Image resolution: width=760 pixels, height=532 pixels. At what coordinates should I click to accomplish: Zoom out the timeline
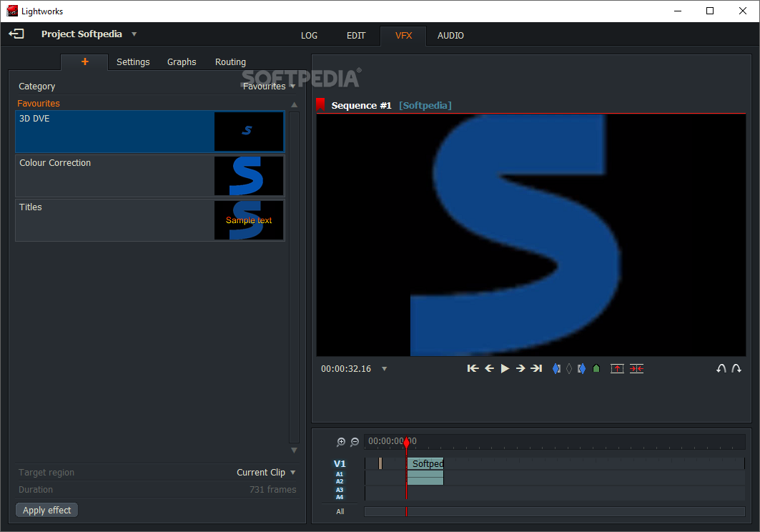point(355,442)
